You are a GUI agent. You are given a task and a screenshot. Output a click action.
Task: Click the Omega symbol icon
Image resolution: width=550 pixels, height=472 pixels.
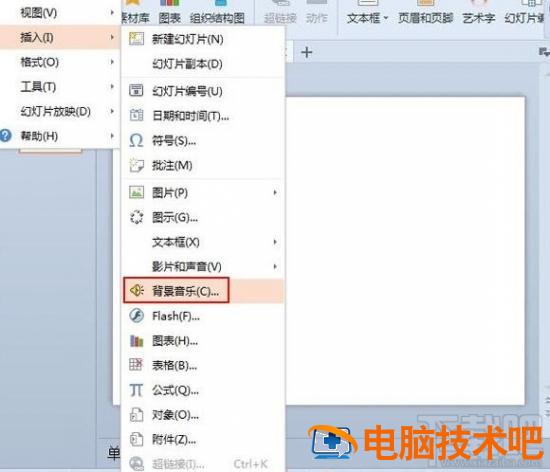(x=136, y=141)
